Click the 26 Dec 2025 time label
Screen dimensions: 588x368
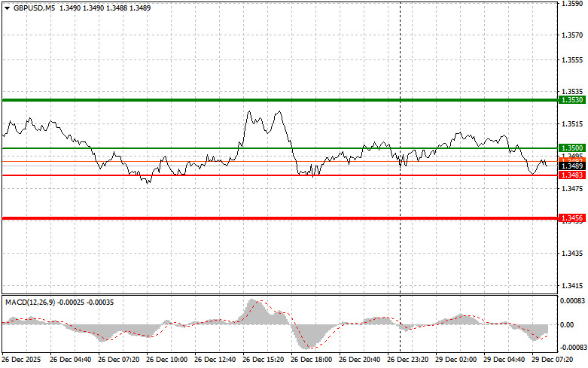point(21,360)
